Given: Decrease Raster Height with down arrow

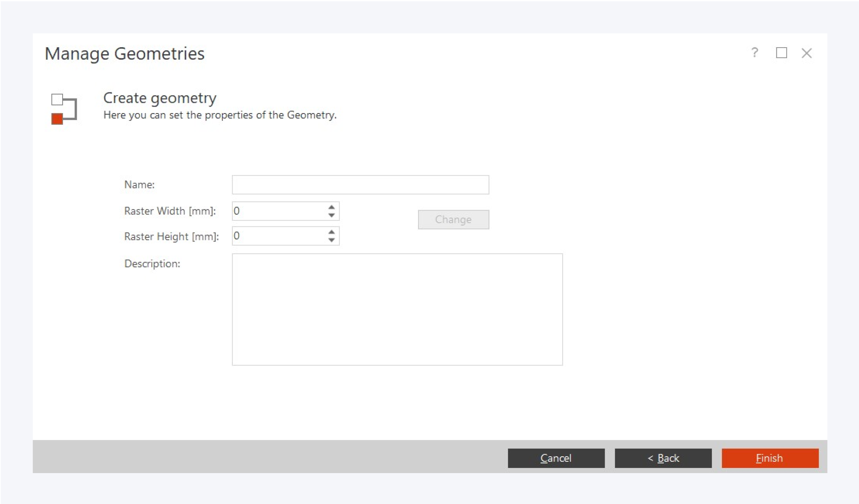Looking at the screenshot, I should pos(331,240).
